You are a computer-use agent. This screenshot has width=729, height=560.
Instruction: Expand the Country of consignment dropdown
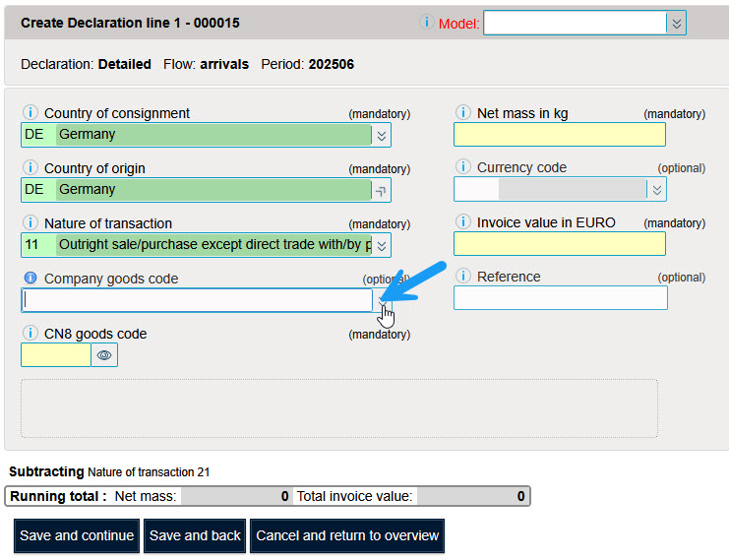[x=382, y=135]
